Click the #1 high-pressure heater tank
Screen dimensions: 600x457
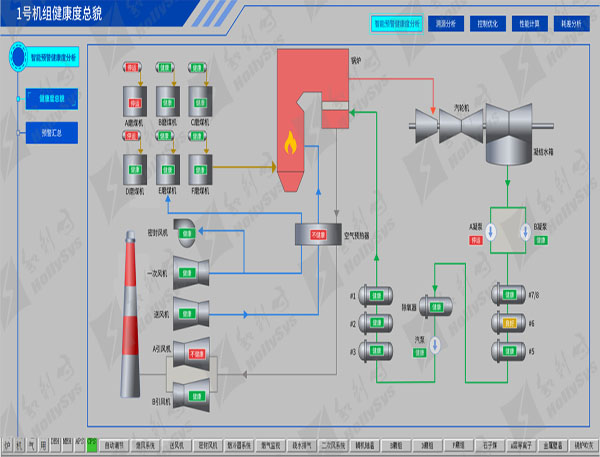(376, 295)
